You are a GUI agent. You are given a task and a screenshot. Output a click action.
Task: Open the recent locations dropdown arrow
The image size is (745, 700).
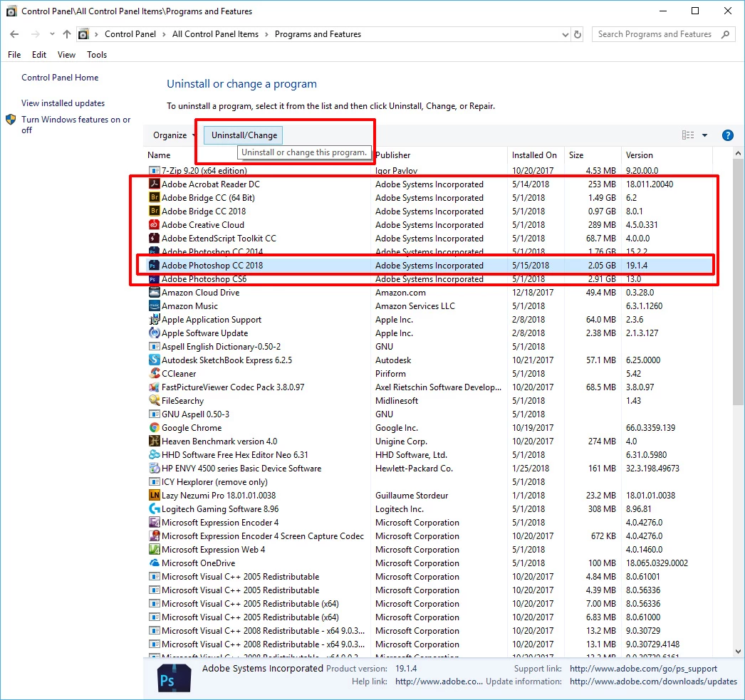point(52,34)
